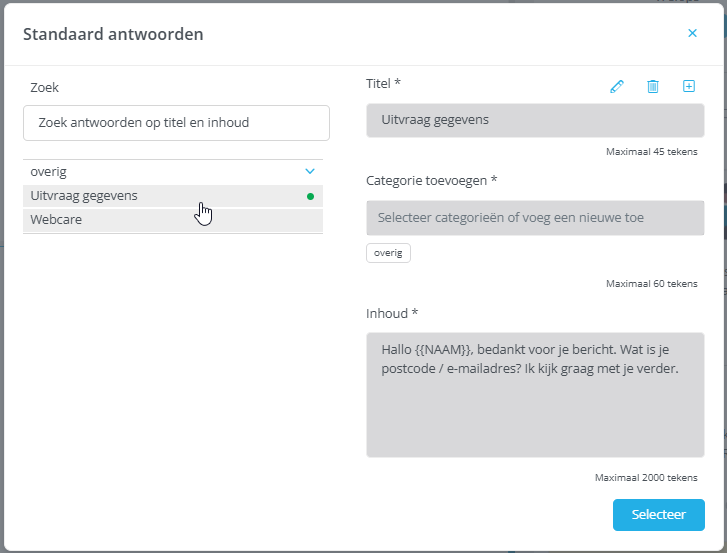Image resolution: width=727 pixels, height=553 pixels.
Task: Delete the answer with trash icon
Action: point(653,86)
